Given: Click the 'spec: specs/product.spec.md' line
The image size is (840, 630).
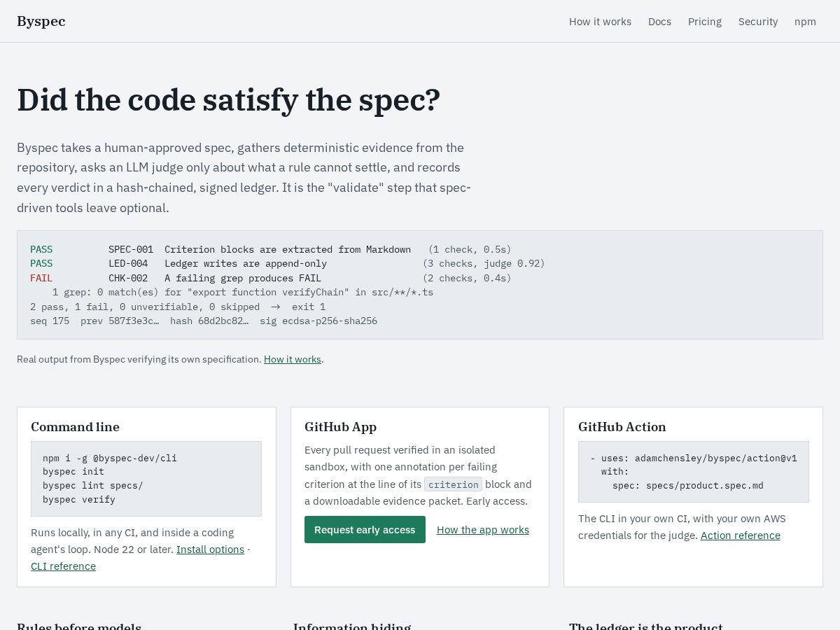Looking at the screenshot, I should (x=688, y=485).
